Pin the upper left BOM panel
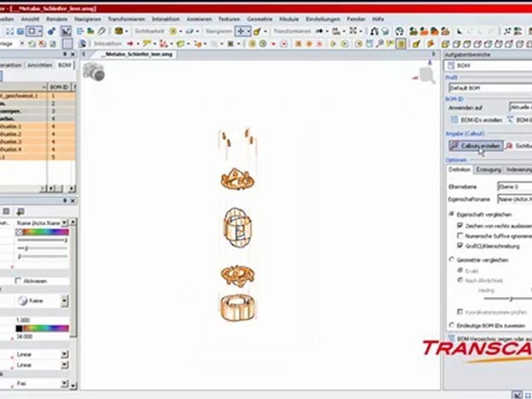 tap(65, 54)
